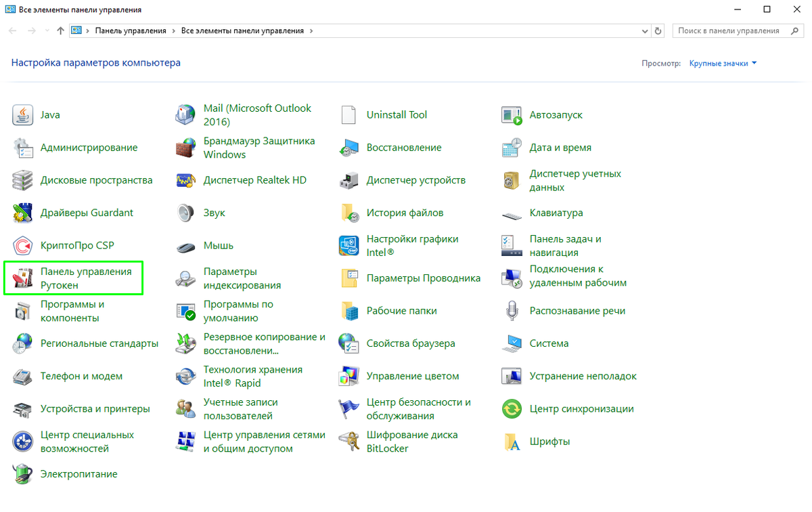The image size is (812, 512).
Task: Open Панель задач и навигация link
Action: [x=566, y=245]
